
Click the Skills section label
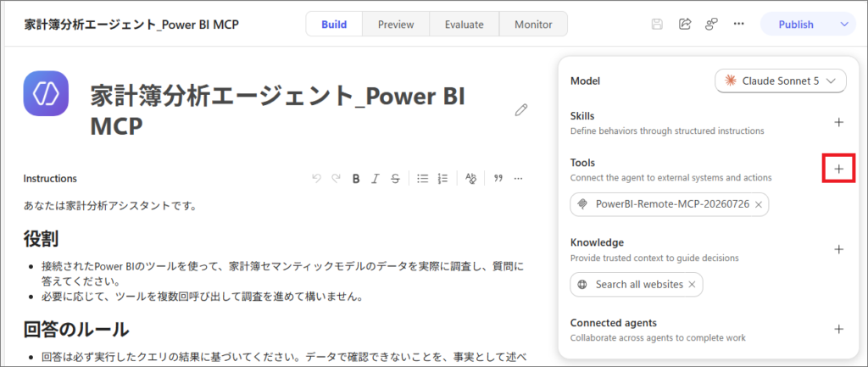coord(582,116)
